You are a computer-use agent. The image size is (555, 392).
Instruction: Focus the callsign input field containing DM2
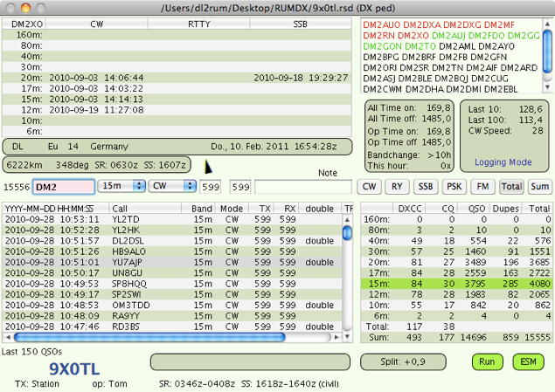click(x=64, y=186)
